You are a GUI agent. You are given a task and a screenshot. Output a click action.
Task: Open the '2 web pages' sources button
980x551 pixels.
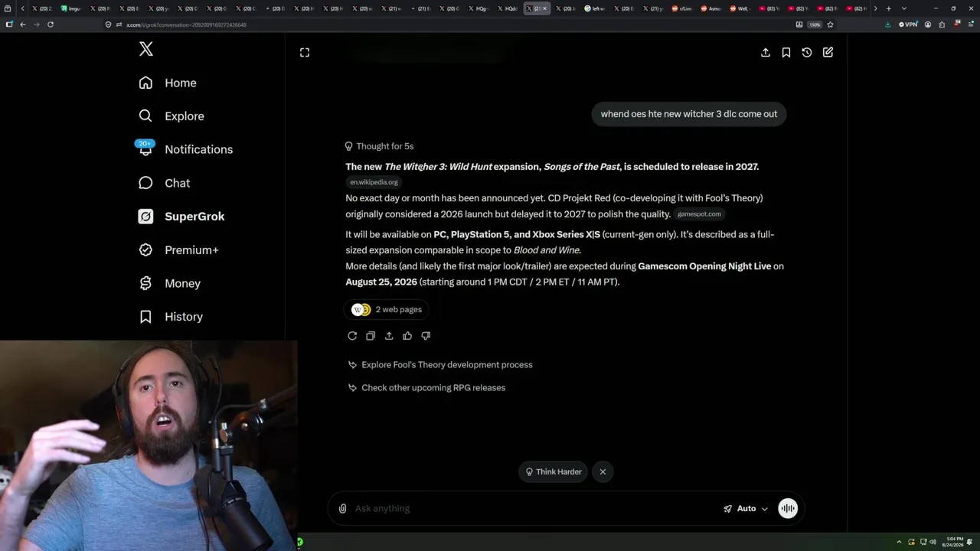click(x=387, y=309)
